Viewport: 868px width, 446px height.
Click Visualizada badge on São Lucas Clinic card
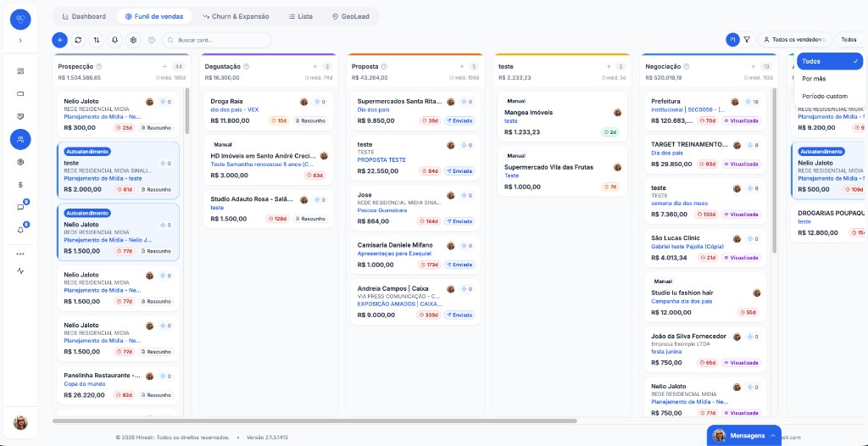coord(741,258)
